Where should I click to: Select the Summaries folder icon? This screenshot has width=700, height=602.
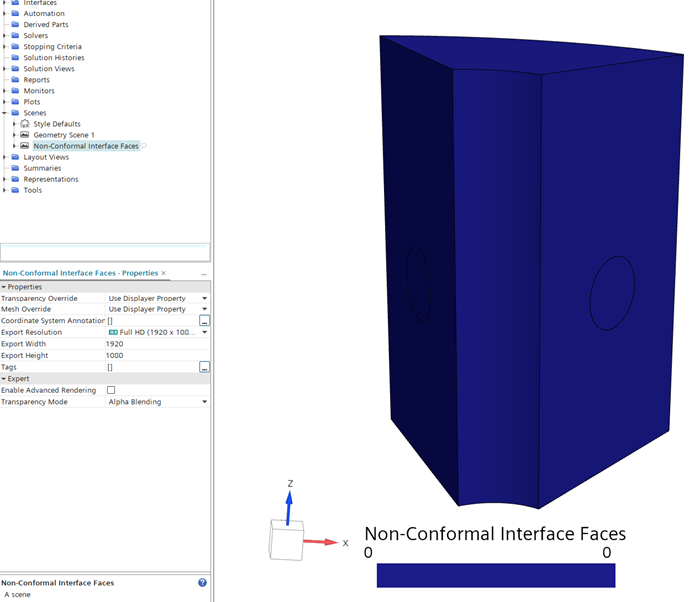point(15,168)
